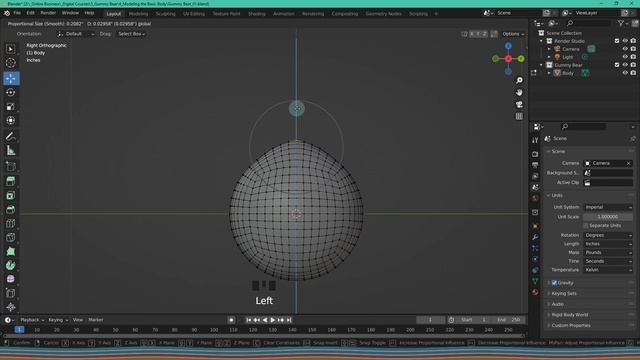Select the Inset Faces tool
Viewport: 640px width, 360px height.
(11, 196)
